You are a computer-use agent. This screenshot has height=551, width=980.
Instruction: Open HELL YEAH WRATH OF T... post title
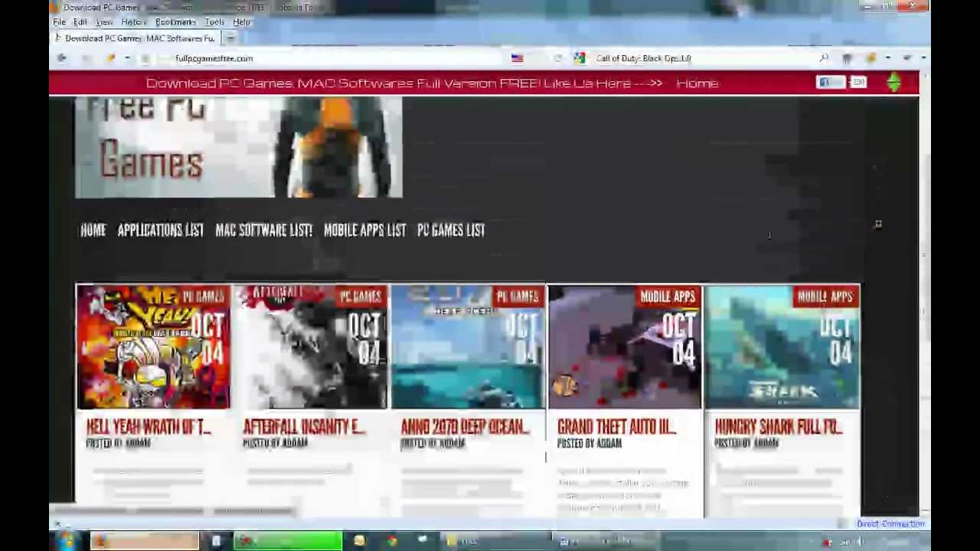pyautogui.click(x=148, y=427)
